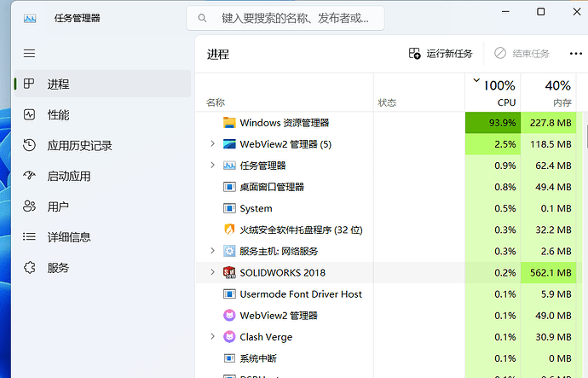Screen dimensions: 588x378
Task: Click the 服务 puzzle-piece icon
Action: tap(29, 268)
